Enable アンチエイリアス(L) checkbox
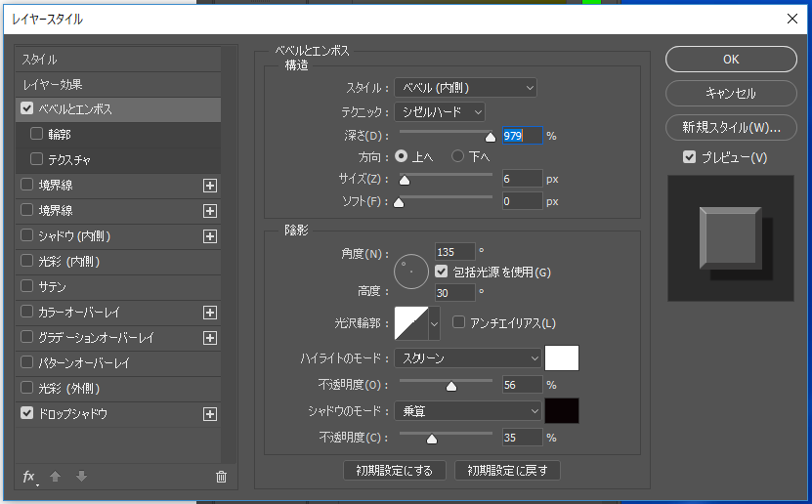 coord(458,322)
